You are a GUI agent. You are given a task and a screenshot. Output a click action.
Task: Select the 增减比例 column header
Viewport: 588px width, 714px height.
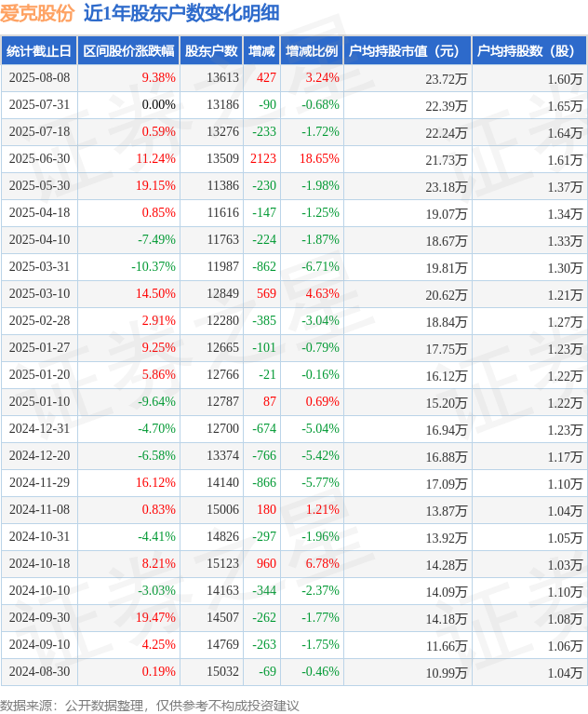click(x=312, y=51)
